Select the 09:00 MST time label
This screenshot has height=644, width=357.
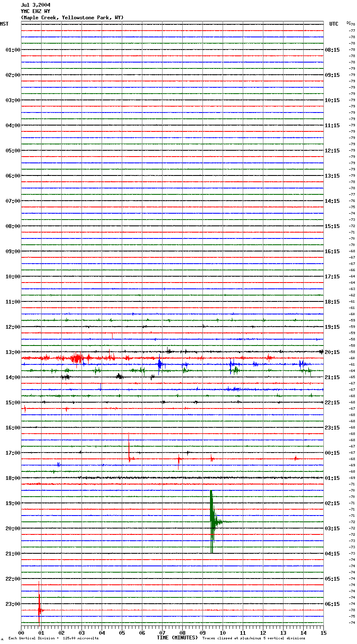(x=13, y=251)
